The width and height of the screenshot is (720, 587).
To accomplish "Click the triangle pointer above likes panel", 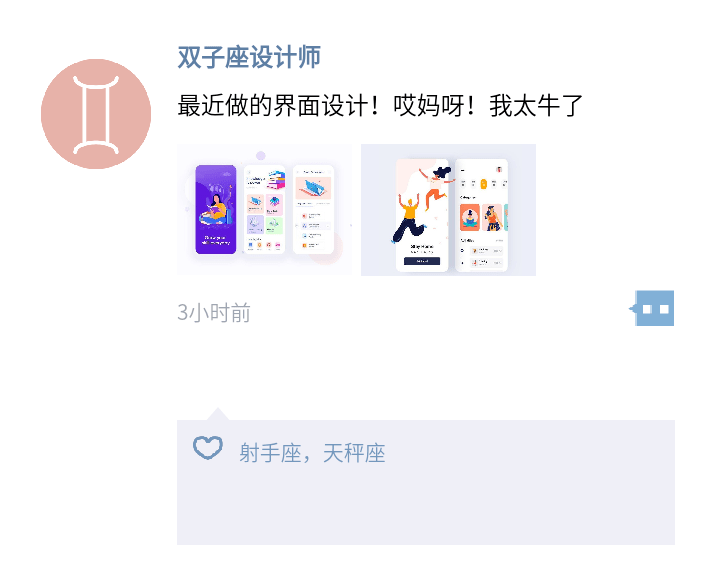I will (x=218, y=413).
